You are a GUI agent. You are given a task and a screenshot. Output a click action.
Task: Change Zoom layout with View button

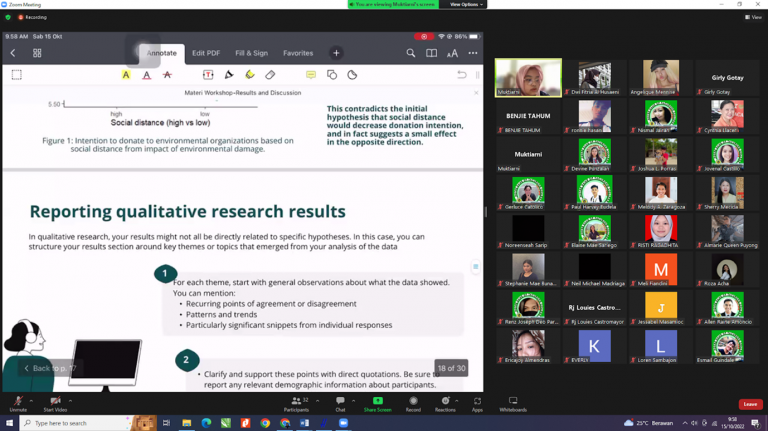click(753, 17)
